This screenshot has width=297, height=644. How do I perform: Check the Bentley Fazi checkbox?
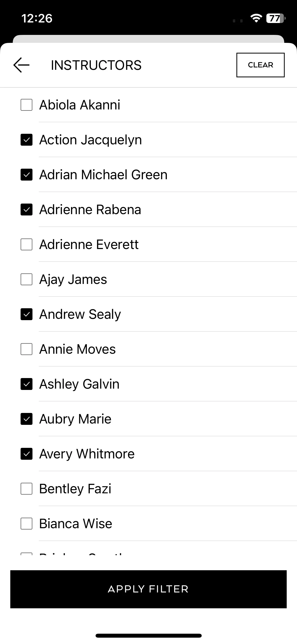(26, 489)
